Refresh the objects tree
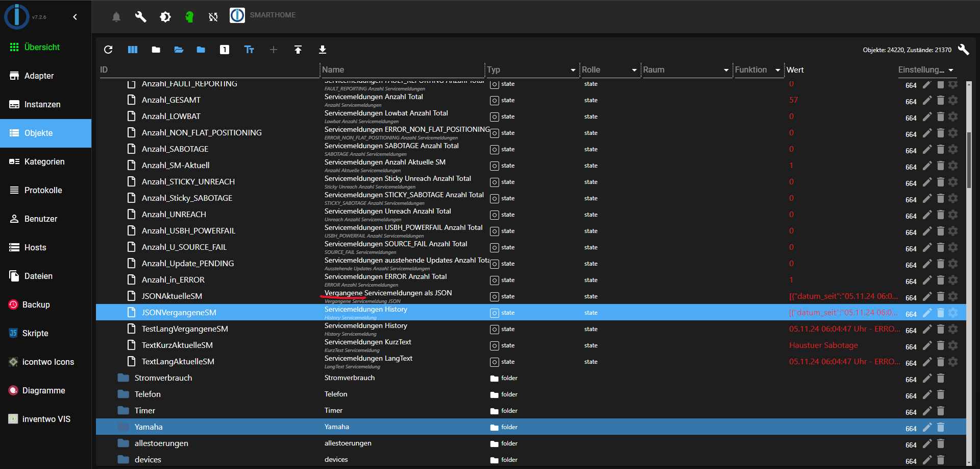 (108, 50)
